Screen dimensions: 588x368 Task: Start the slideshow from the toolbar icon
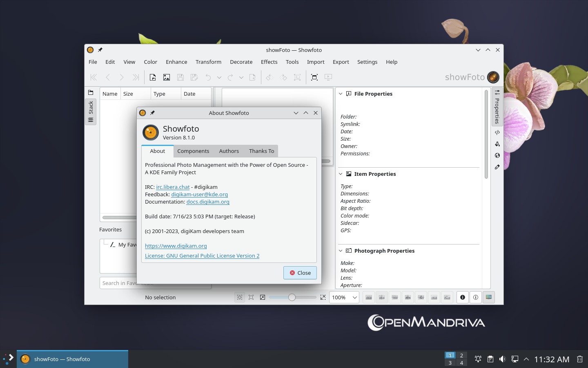coord(328,77)
